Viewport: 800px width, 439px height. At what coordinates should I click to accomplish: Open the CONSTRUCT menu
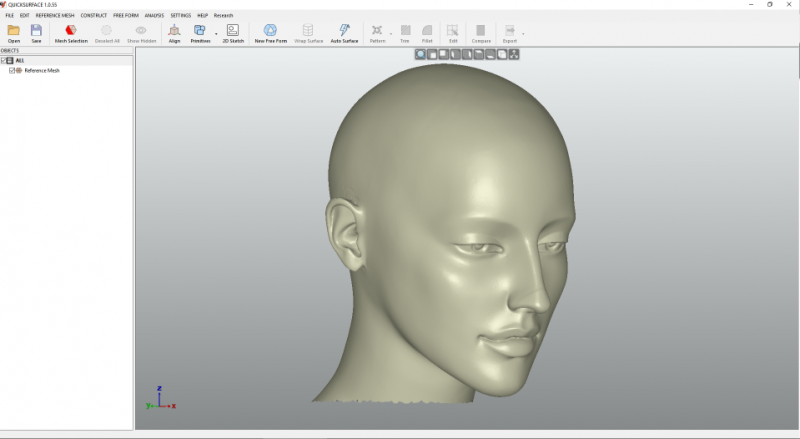click(x=94, y=16)
